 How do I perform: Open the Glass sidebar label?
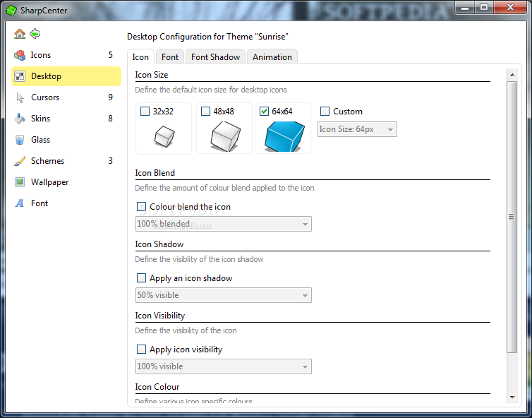[x=40, y=140]
